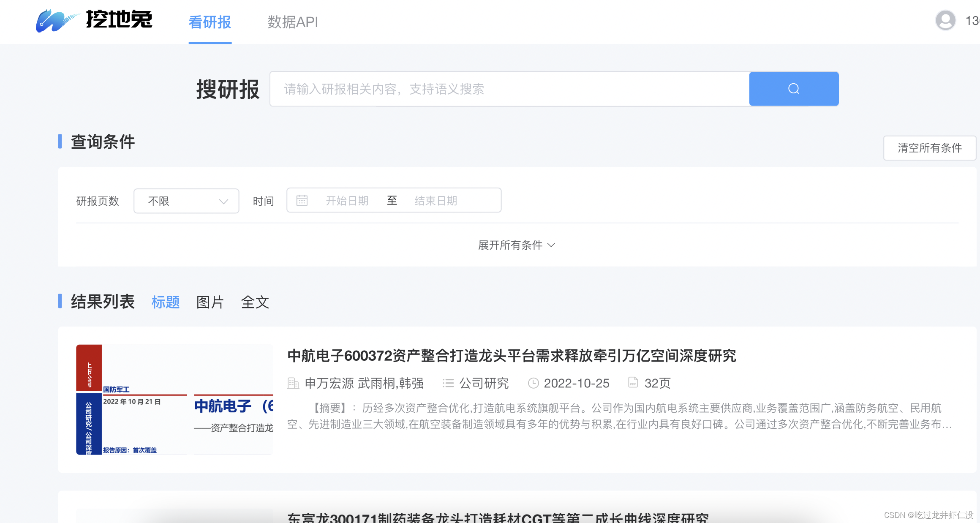Switch results to 全文 view
The width and height of the screenshot is (980, 523).
point(255,302)
